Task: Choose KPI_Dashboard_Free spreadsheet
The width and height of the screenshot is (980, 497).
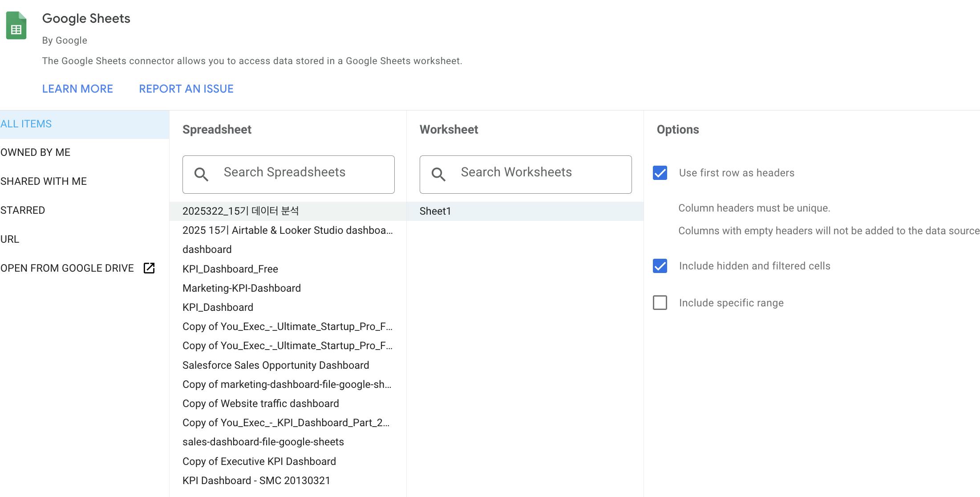Action: [x=230, y=269]
